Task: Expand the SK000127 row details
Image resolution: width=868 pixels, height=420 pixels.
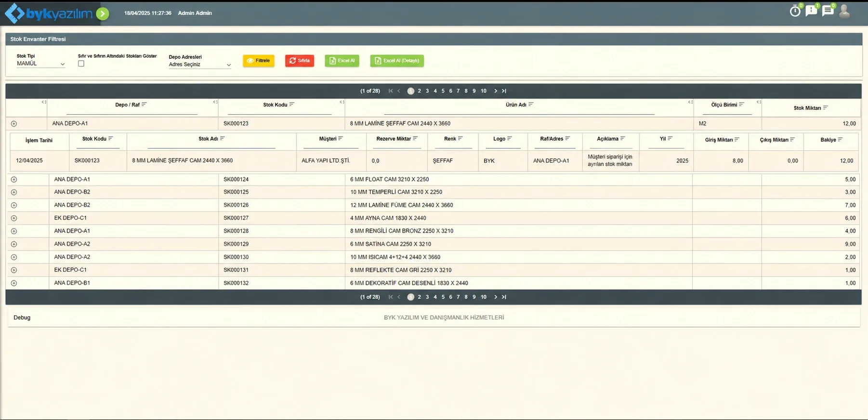Action: pyautogui.click(x=14, y=218)
